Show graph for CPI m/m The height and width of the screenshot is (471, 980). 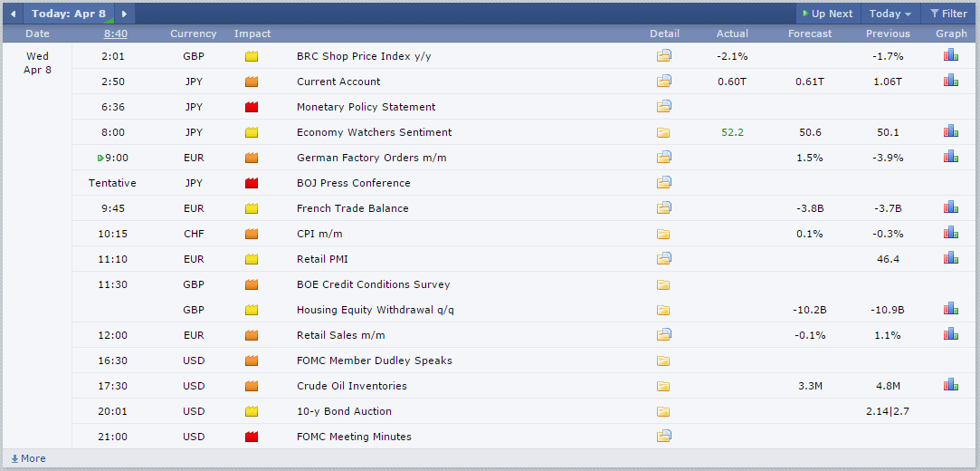tap(951, 233)
